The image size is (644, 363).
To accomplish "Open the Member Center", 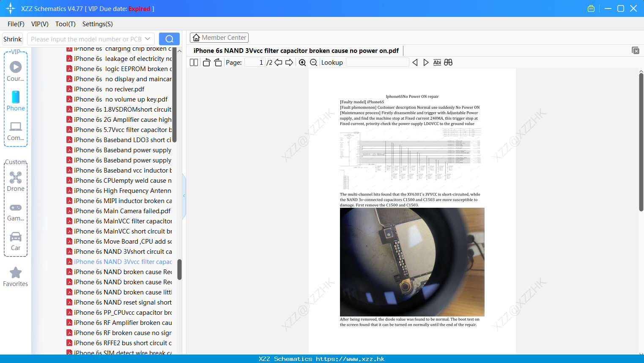I will [219, 38].
